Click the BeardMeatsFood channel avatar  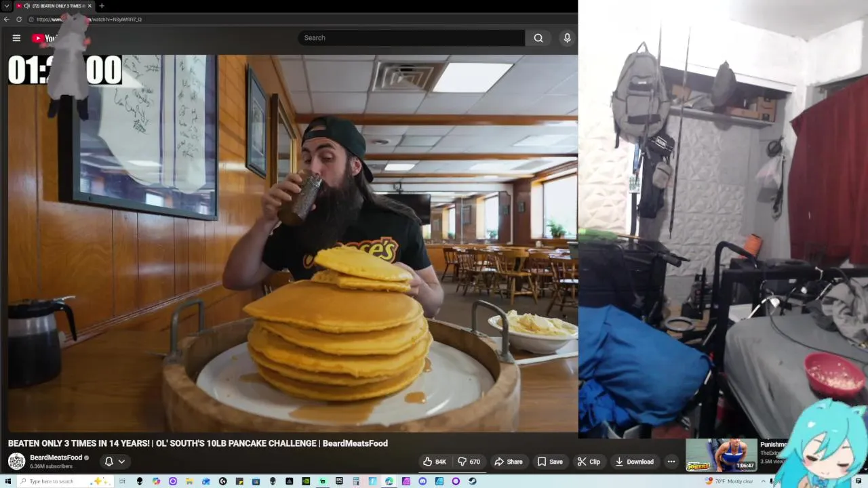pos(16,462)
